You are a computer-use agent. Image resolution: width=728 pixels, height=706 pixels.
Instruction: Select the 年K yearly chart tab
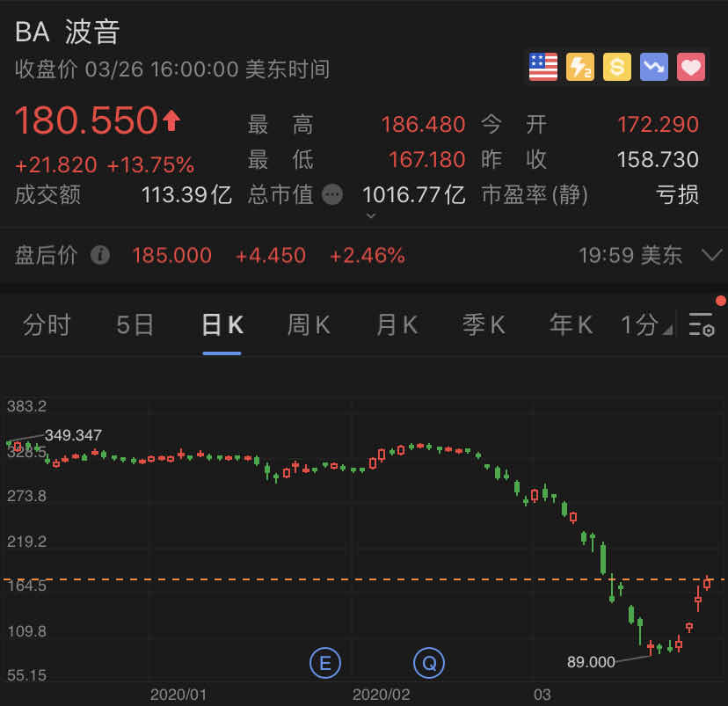pyautogui.click(x=571, y=325)
